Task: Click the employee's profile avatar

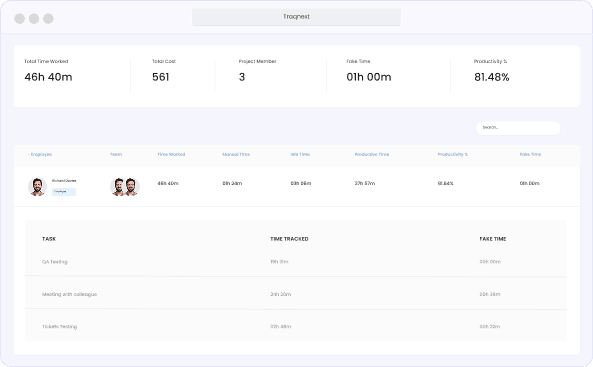Action: 37,187
